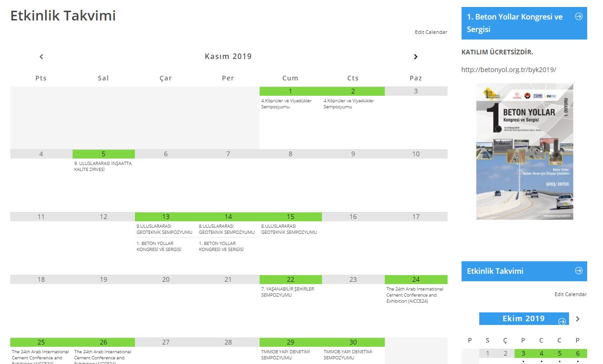Open TMMOB Yapı Denetimi event on November 30
This screenshot has width=603, height=364.
pos(348,355)
